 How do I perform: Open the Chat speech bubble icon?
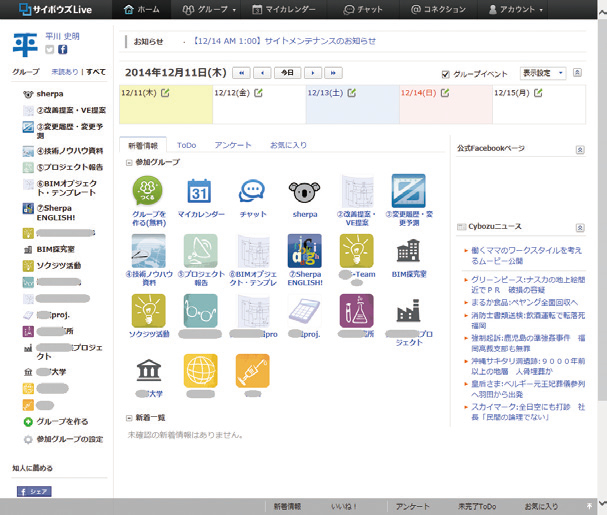252,191
